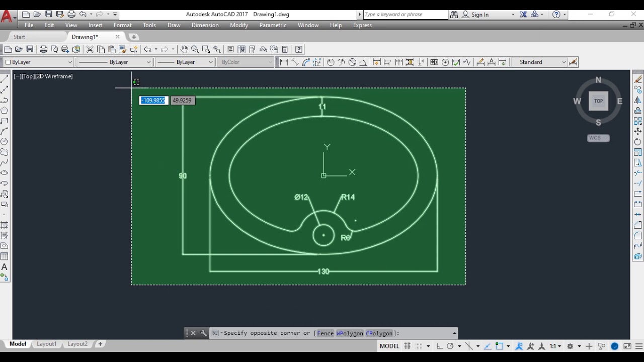The height and width of the screenshot is (362, 644).
Task: Choose the CPolygon option in the command line
Action: (379, 333)
